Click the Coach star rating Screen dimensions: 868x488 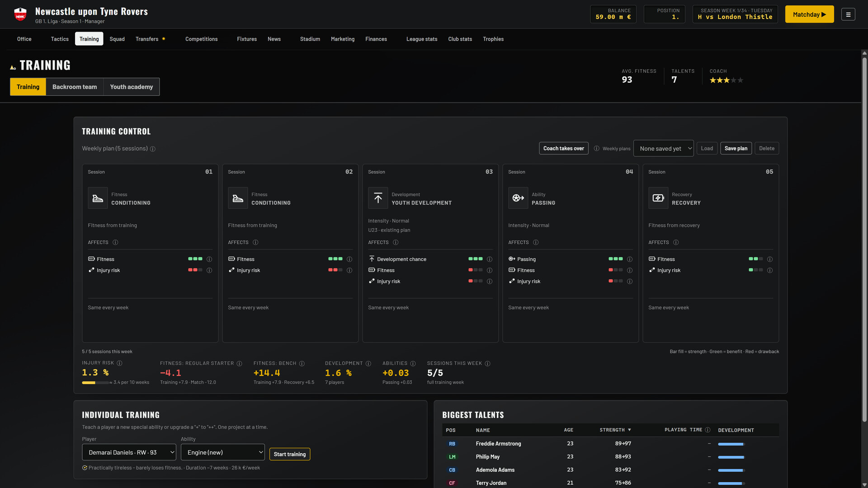pos(726,80)
